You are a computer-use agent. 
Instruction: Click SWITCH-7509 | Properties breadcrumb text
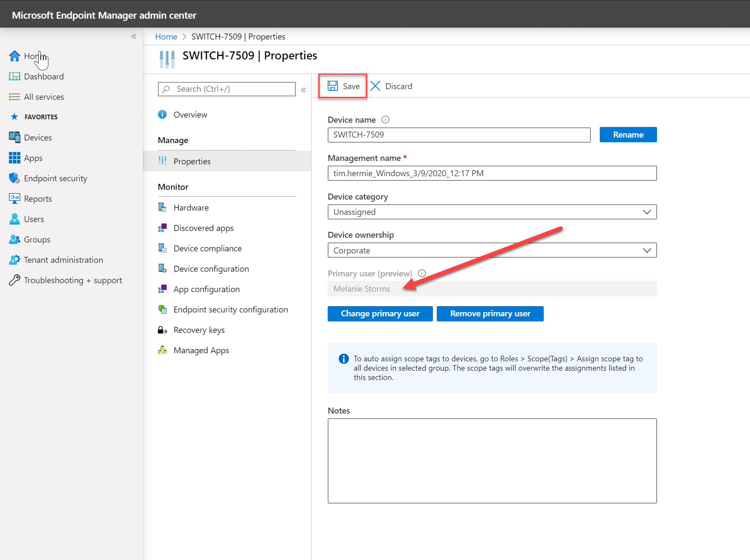click(238, 37)
